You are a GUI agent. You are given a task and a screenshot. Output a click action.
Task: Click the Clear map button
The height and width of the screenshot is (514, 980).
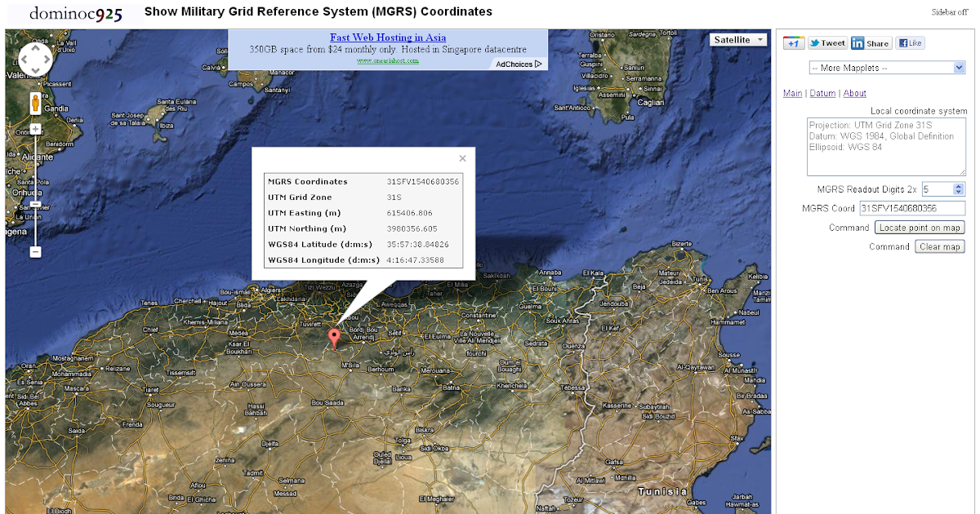(x=940, y=246)
